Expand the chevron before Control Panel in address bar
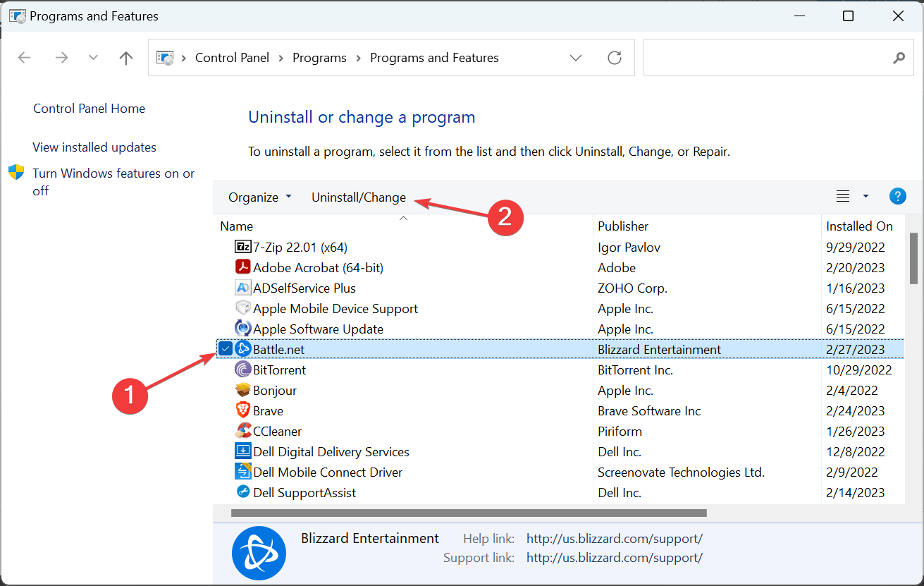 tap(183, 58)
